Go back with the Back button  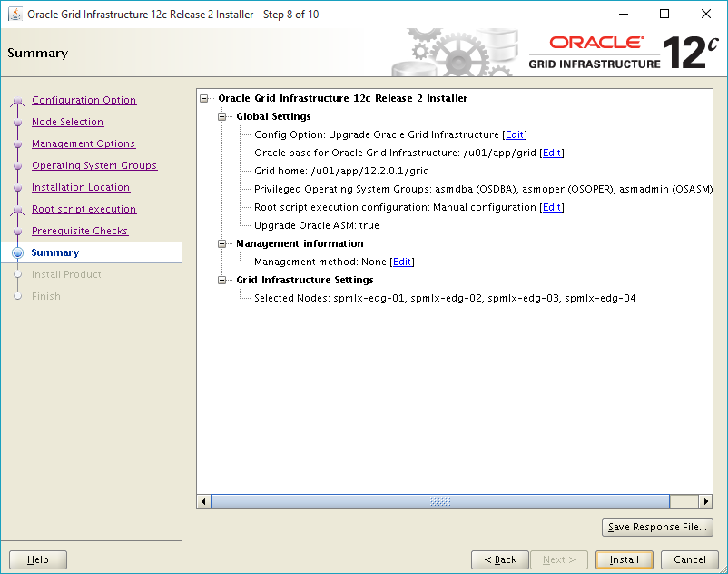coord(500,559)
